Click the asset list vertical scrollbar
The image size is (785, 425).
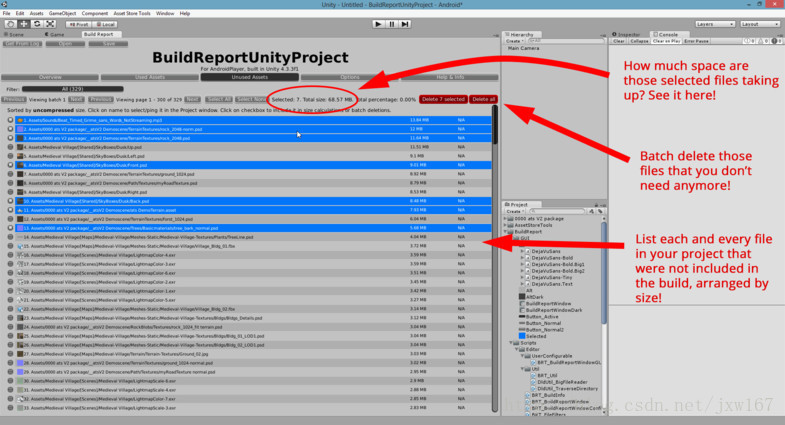click(x=495, y=126)
